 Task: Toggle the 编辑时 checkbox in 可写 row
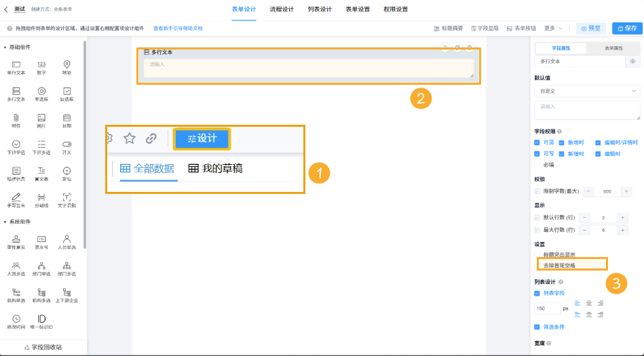coord(598,153)
